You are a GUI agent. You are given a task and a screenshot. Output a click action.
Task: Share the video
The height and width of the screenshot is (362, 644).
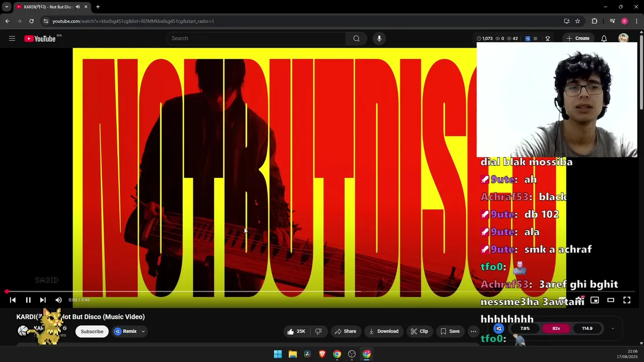[345, 331]
